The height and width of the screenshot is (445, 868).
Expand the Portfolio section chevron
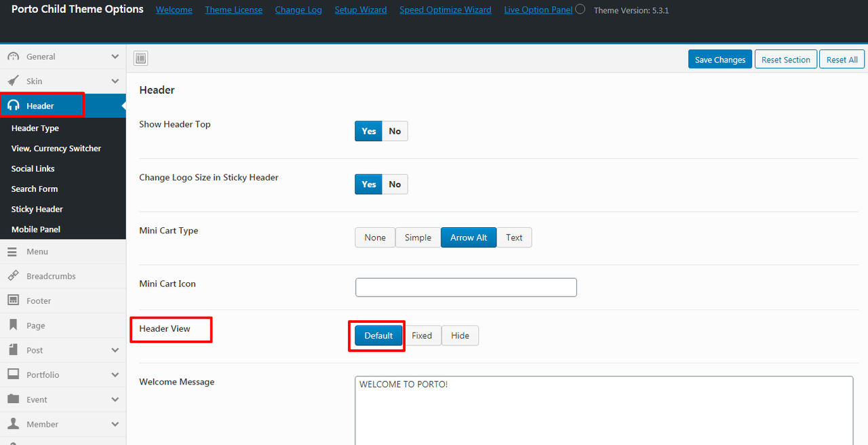[115, 375]
